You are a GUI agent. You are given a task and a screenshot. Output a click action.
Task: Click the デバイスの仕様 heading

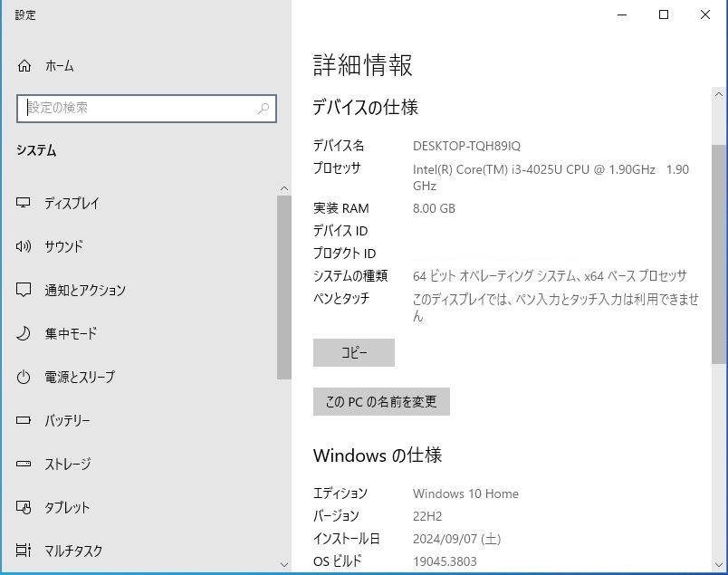click(366, 107)
